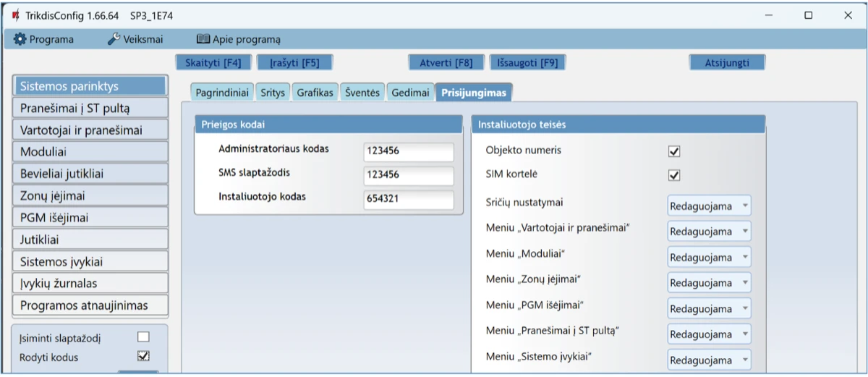This screenshot has width=868, height=377.
Task: Click the Administratoriaus kodas input field
Action: (x=408, y=151)
